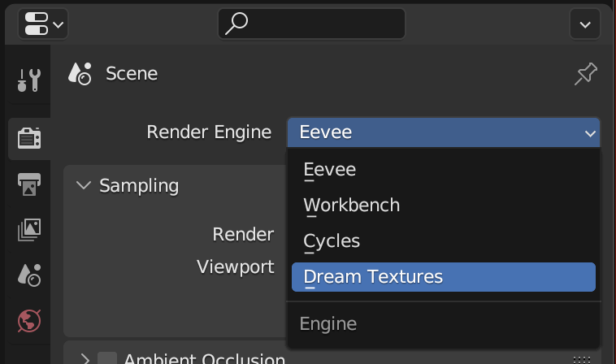Switch to the Render properties tab
616x364 pixels.
[29, 138]
